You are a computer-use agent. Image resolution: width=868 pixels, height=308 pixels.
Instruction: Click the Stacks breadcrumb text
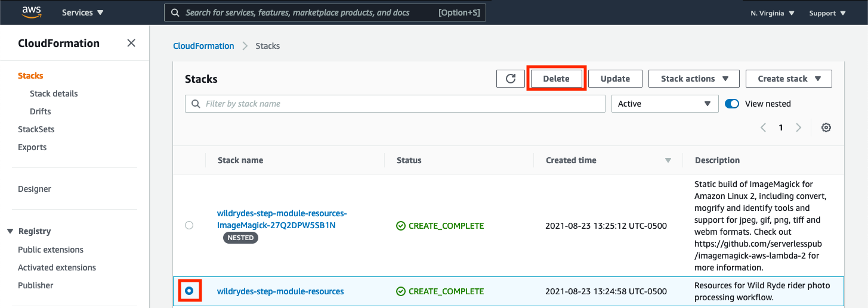click(x=267, y=46)
